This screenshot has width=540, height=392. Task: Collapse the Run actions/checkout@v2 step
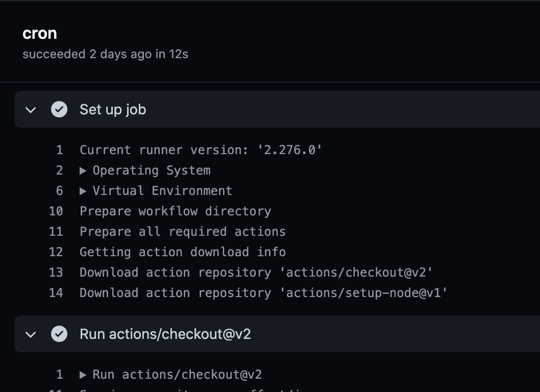(x=31, y=334)
